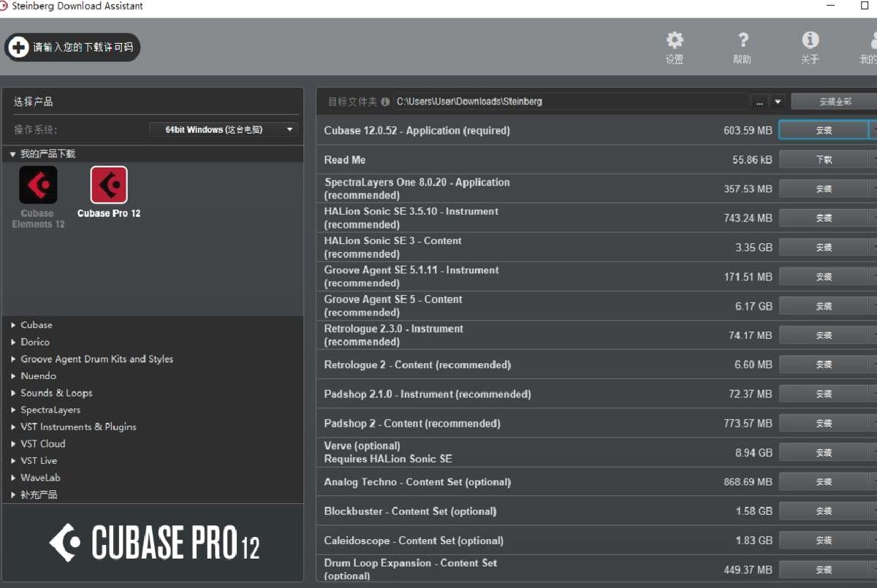Click the 'Read Me' item name
The width and height of the screenshot is (877, 588).
(345, 160)
